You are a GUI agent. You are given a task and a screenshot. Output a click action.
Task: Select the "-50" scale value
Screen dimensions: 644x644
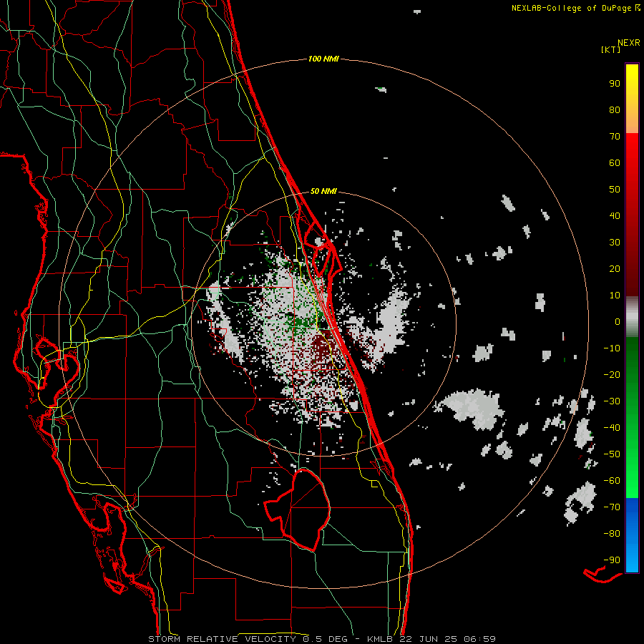[x=612, y=454]
